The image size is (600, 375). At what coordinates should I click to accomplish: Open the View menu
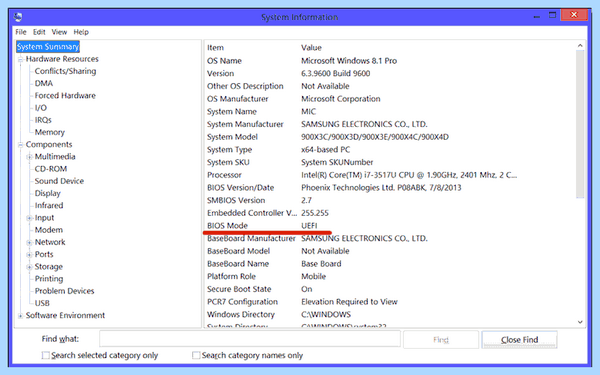pyautogui.click(x=59, y=32)
